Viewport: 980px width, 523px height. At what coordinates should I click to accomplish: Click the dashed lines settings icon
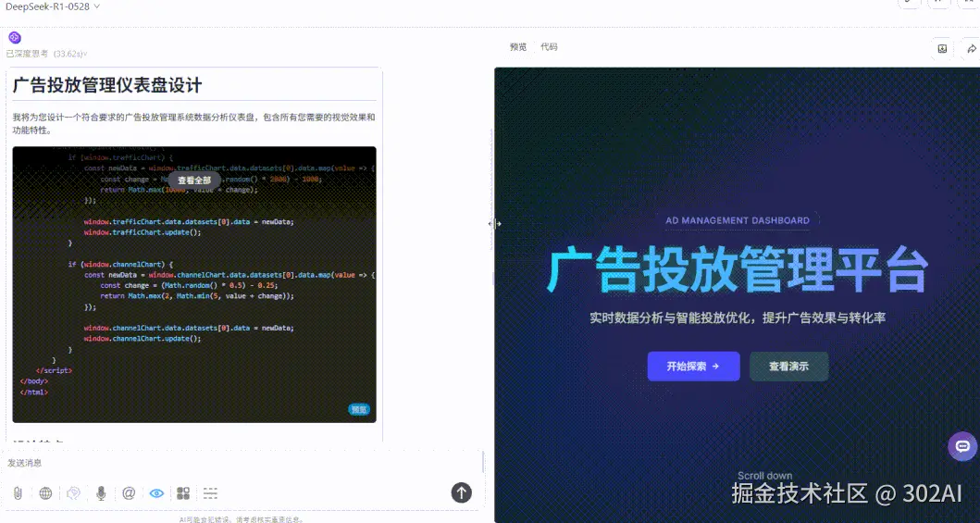211,493
